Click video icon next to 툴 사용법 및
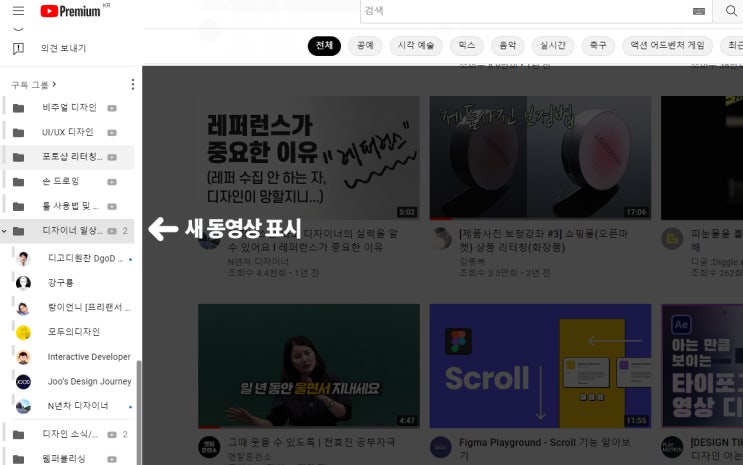This screenshot has width=743, height=465. (x=112, y=207)
